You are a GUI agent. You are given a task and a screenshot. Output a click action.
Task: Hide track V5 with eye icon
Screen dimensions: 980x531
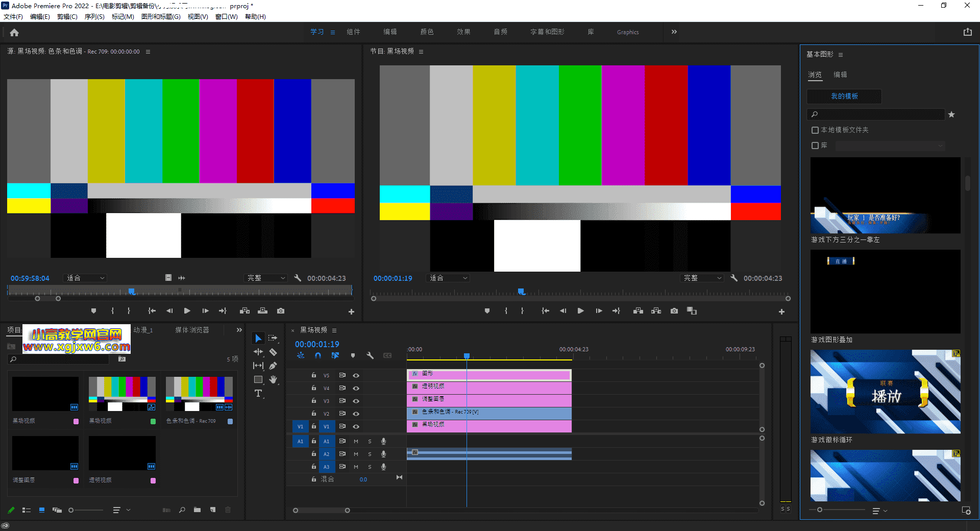356,375
